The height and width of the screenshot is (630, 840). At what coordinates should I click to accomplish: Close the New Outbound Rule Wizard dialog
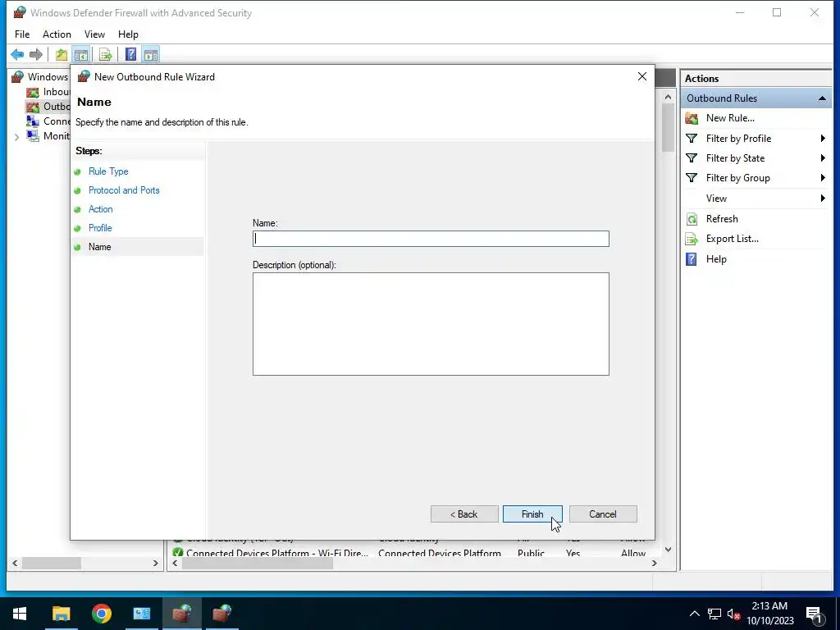tap(641, 76)
